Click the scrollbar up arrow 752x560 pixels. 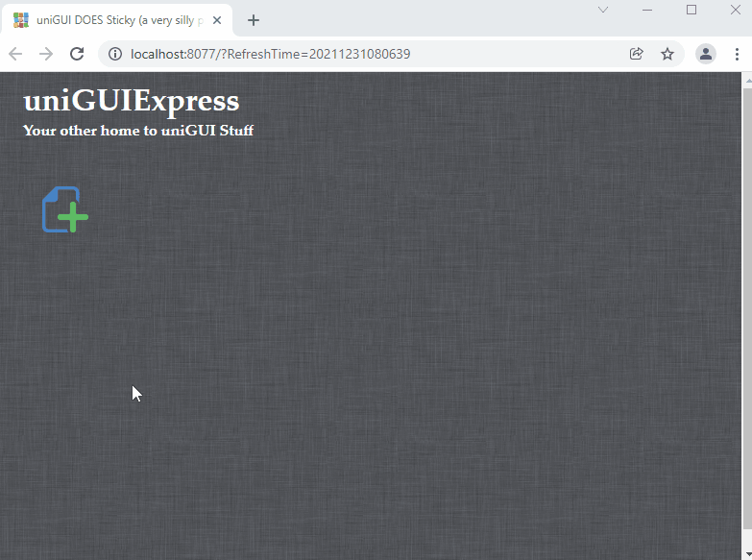747,81
